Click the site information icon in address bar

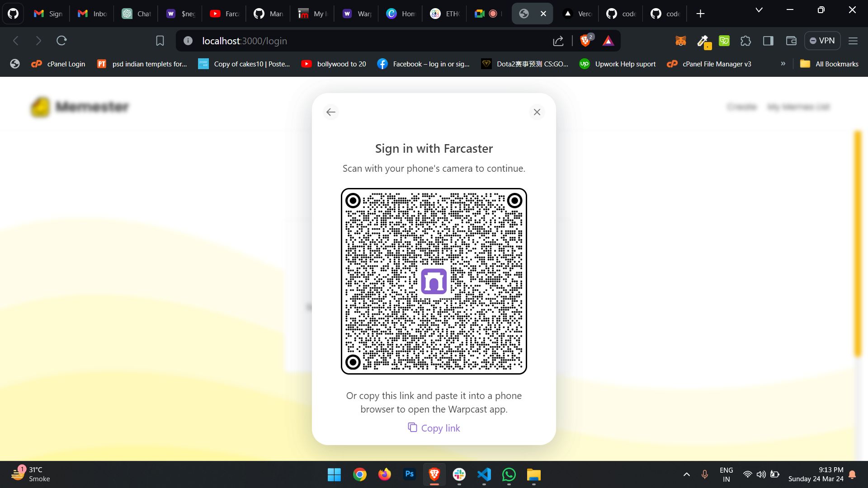pos(188,41)
